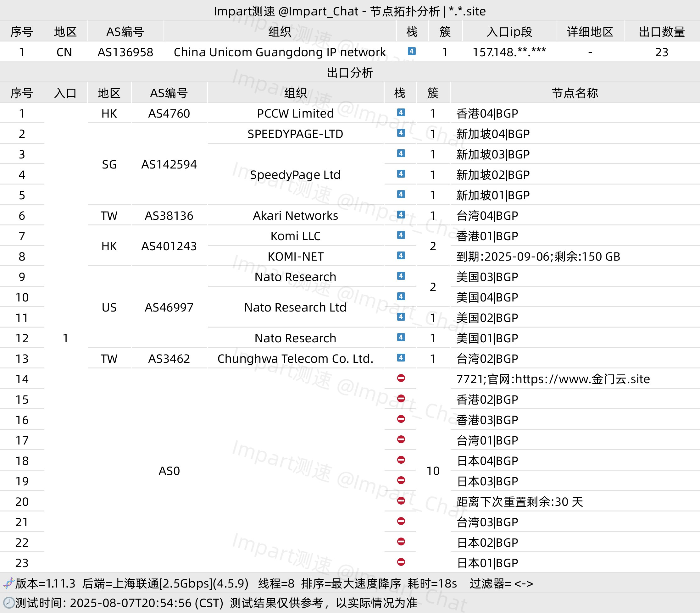Click the 排序=最大速度降序 footer entry
The width and height of the screenshot is (700, 613).
coord(351,583)
